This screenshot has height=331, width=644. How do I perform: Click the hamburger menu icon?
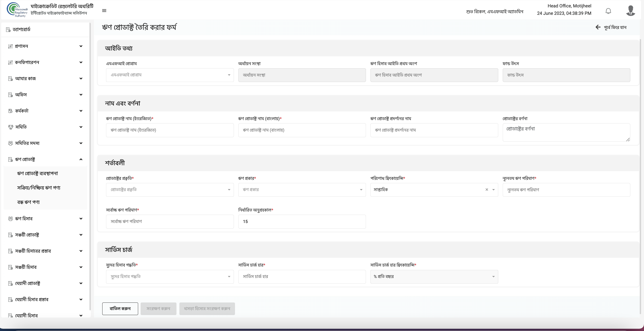point(104,11)
